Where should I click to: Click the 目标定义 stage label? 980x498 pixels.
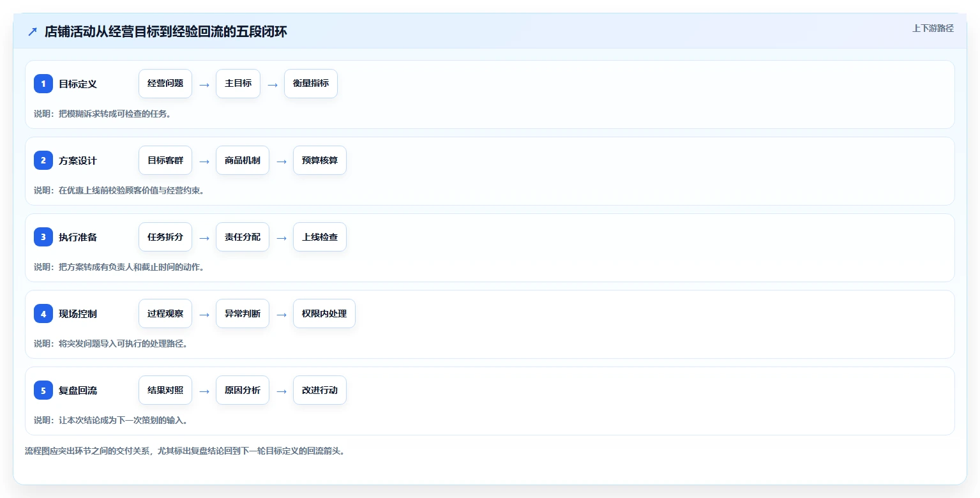pos(78,84)
